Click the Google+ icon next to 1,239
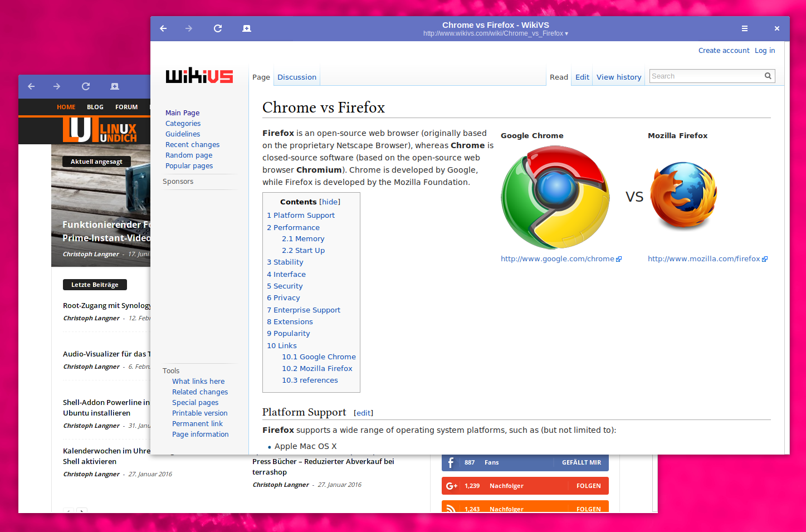This screenshot has width=806, height=532. click(x=451, y=485)
